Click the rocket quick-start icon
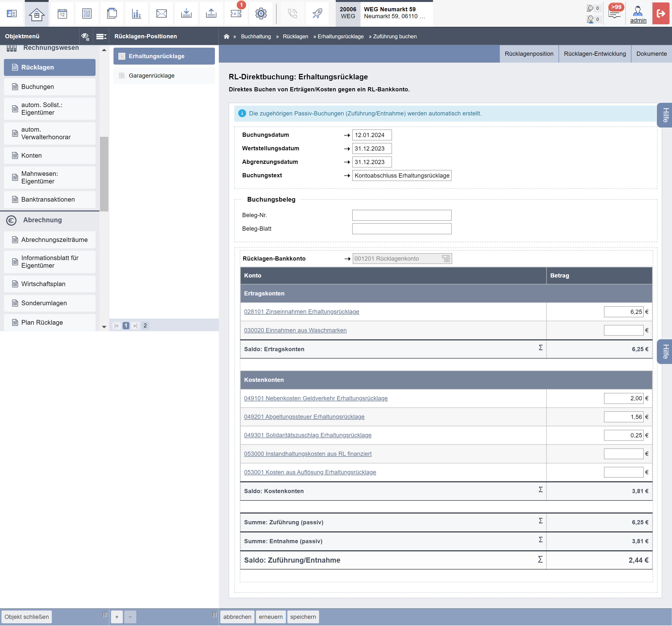 tap(317, 14)
